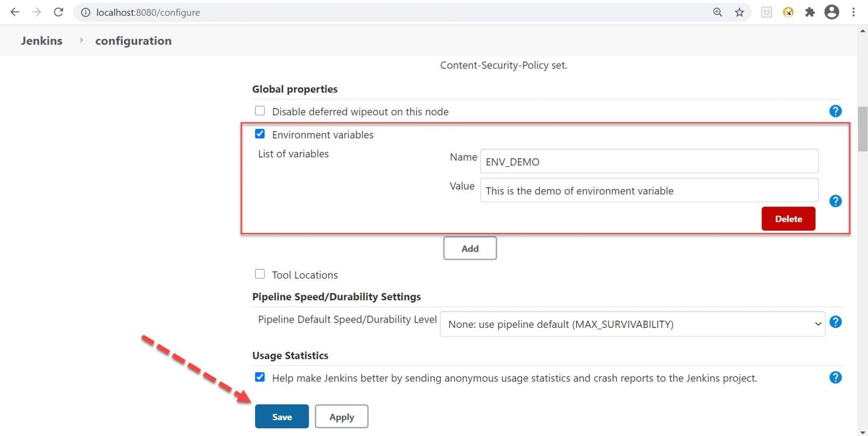This screenshot has width=868, height=436.
Task: Enable Disable deferred wipeout checkbox
Action: [x=260, y=111]
